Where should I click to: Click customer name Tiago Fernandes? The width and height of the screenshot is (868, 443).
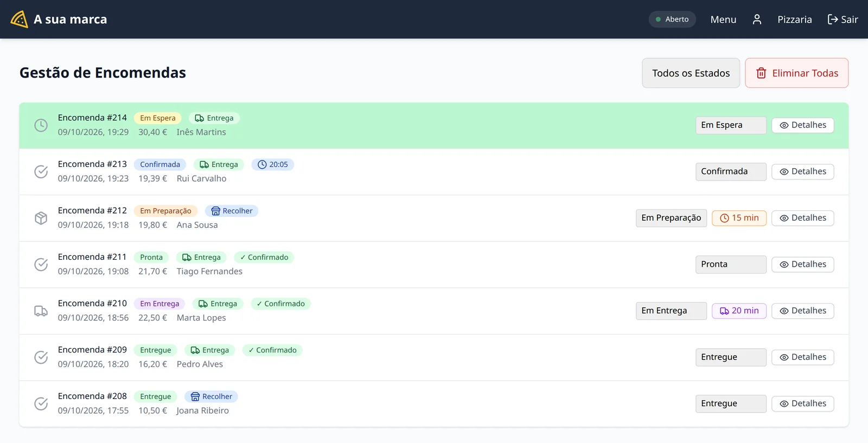point(209,272)
